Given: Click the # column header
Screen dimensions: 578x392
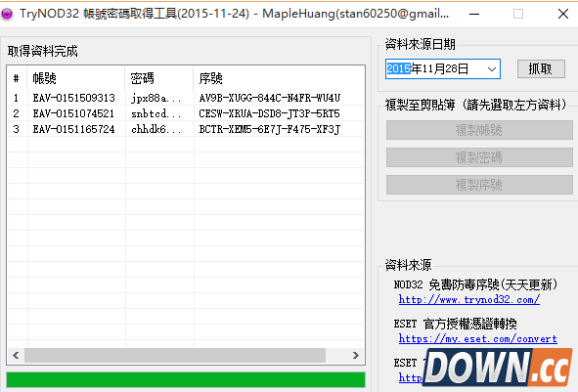Looking at the screenshot, I should [17, 78].
